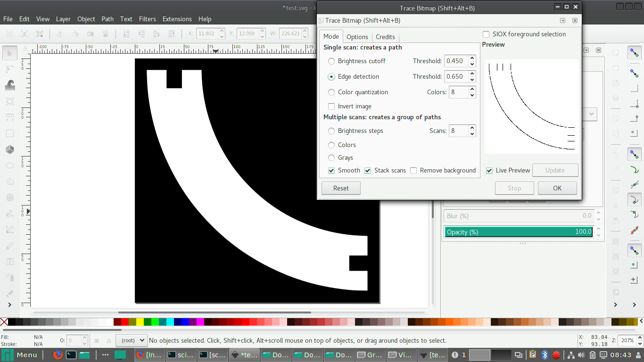Screen dimensions: 644x362
Task: Select the Tweak (wave) tool
Action: (9, 85)
